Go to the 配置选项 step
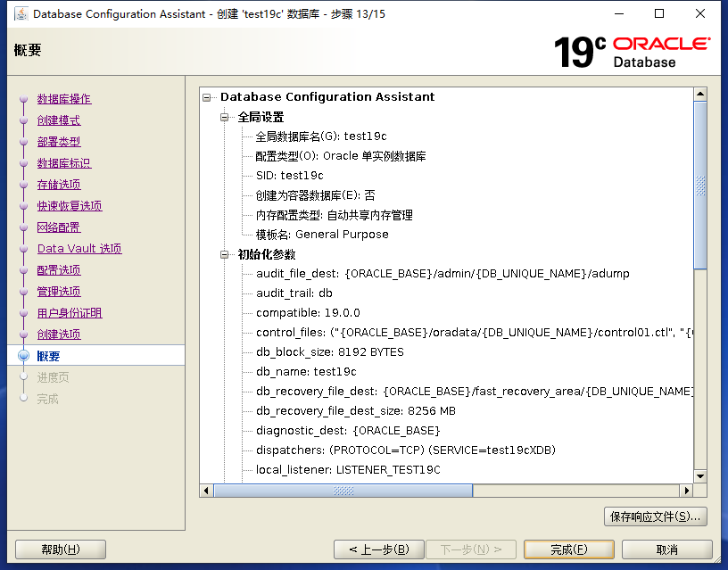 click(59, 270)
